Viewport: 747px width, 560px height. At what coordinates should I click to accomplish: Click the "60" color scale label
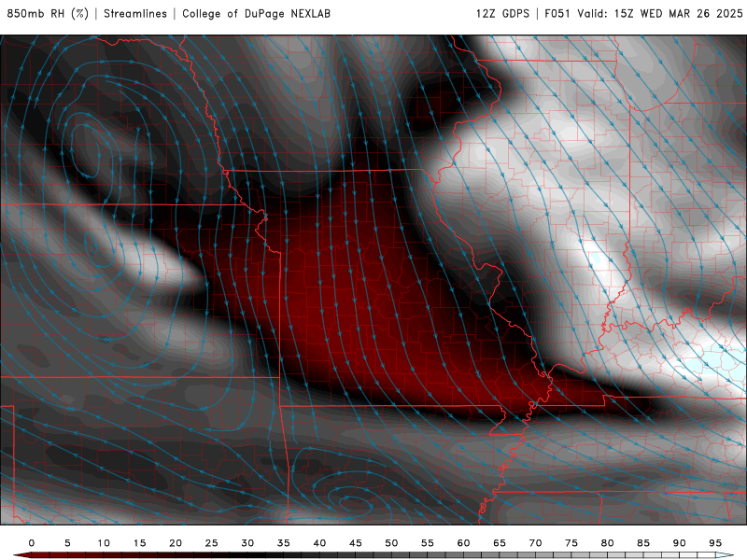coord(463,543)
